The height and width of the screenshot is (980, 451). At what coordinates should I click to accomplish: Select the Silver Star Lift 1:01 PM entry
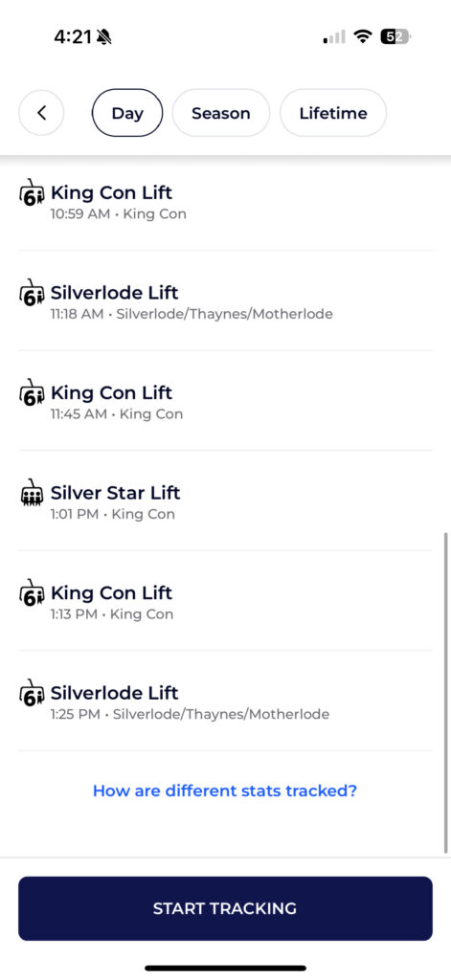pyautogui.click(x=225, y=501)
